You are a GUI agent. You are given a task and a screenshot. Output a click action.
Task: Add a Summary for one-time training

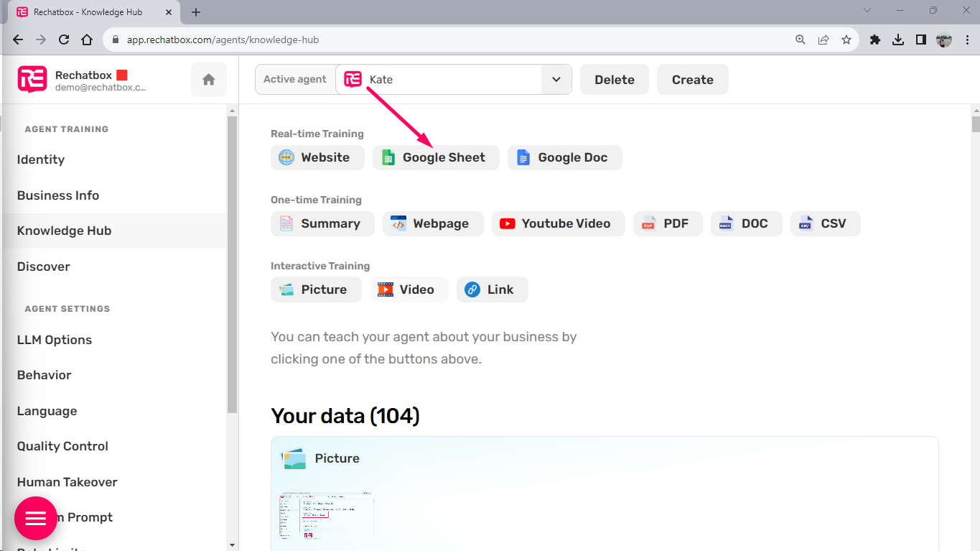[322, 223]
